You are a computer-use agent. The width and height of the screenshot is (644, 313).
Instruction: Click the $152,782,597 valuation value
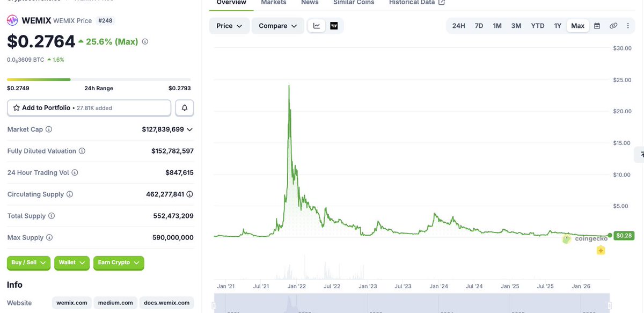[172, 151]
